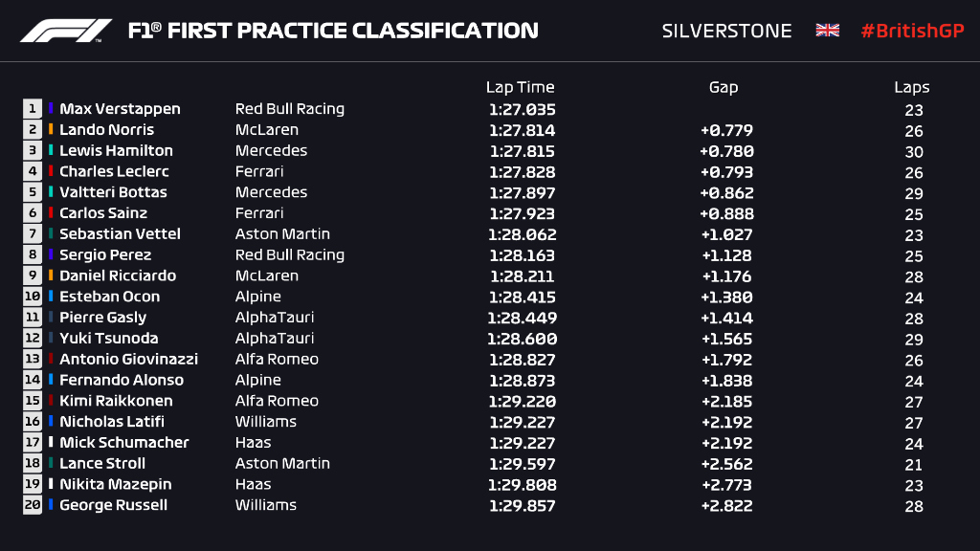Select the position 10 badge
The image size is (980, 551).
(x=33, y=297)
